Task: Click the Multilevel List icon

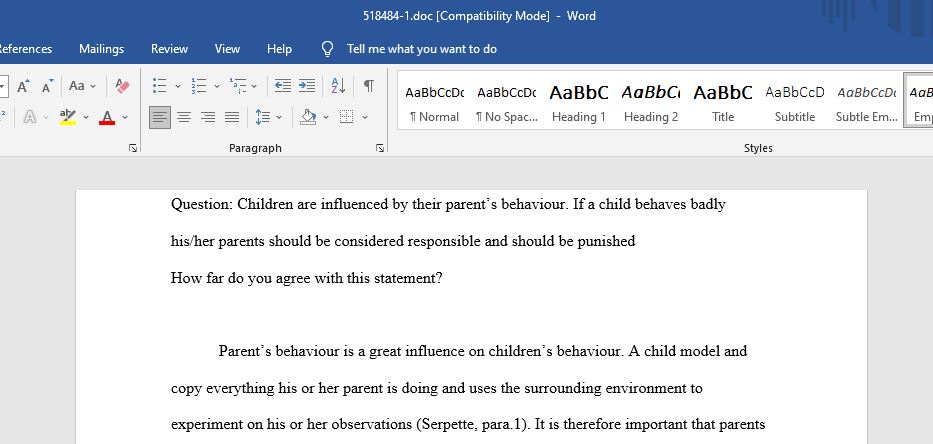Action: (x=237, y=86)
